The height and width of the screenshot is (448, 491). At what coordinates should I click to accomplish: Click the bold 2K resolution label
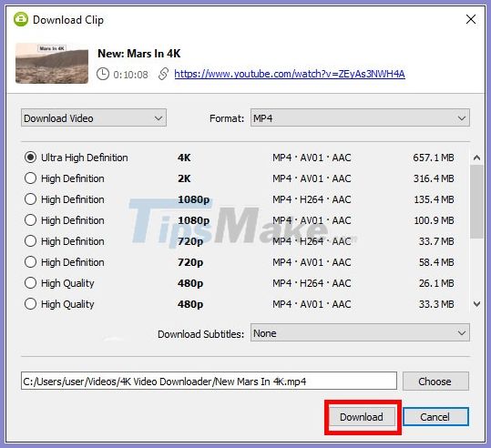[x=184, y=178]
